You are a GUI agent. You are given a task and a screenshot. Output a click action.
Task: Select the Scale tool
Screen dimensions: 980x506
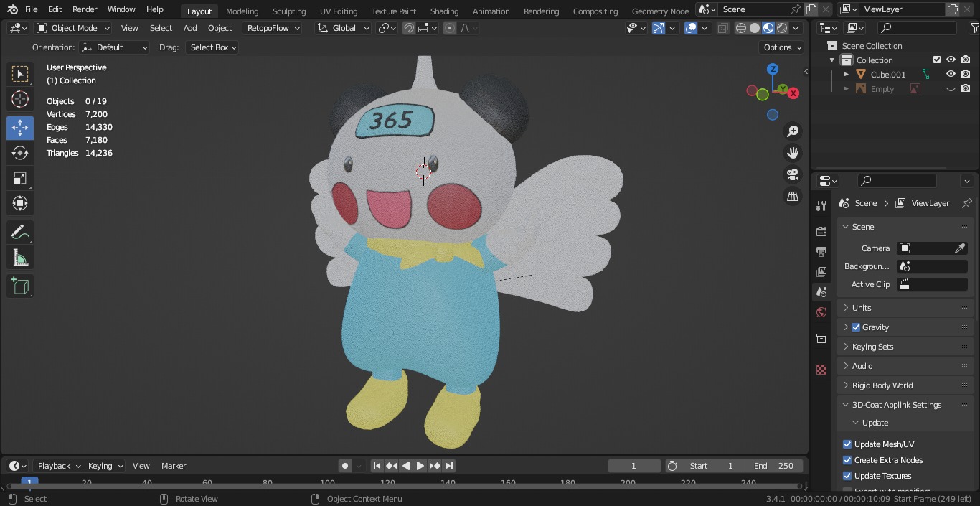pyautogui.click(x=20, y=178)
